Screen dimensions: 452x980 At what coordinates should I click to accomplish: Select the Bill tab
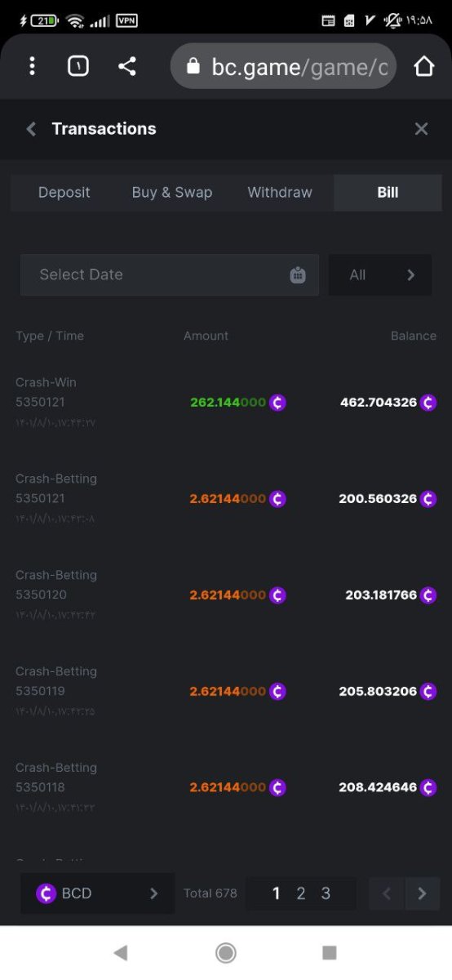[x=388, y=193]
